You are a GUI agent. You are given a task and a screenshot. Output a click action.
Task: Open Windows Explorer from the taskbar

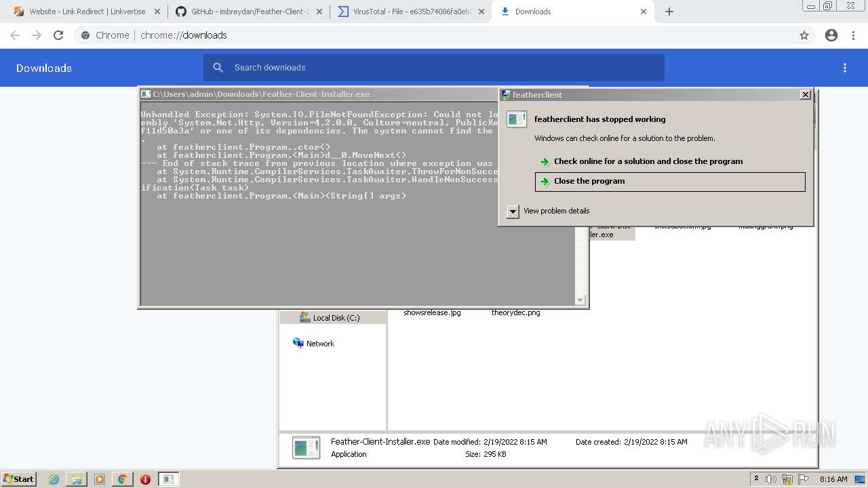click(x=77, y=479)
